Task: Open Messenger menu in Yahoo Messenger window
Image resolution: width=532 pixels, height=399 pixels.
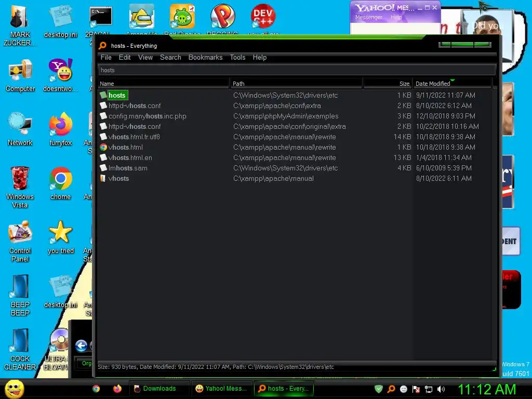Action: point(368,17)
